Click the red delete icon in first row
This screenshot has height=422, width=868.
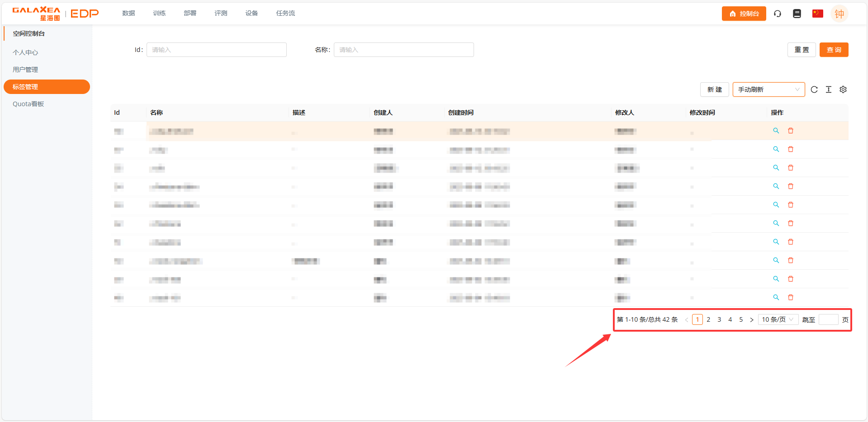[791, 131]
